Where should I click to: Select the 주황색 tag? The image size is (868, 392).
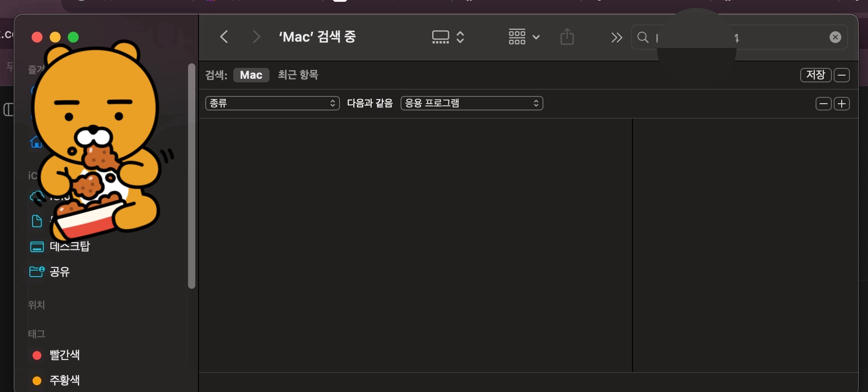(65, 380)
